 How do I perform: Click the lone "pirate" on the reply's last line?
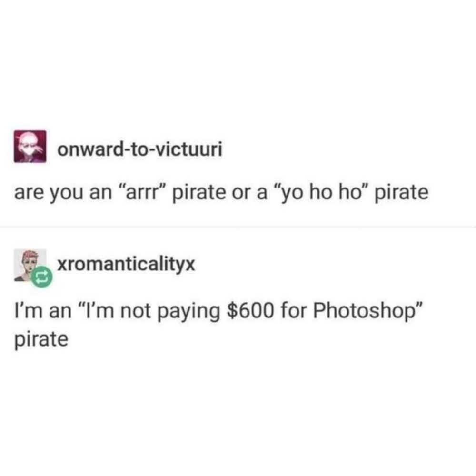[41, 339]
